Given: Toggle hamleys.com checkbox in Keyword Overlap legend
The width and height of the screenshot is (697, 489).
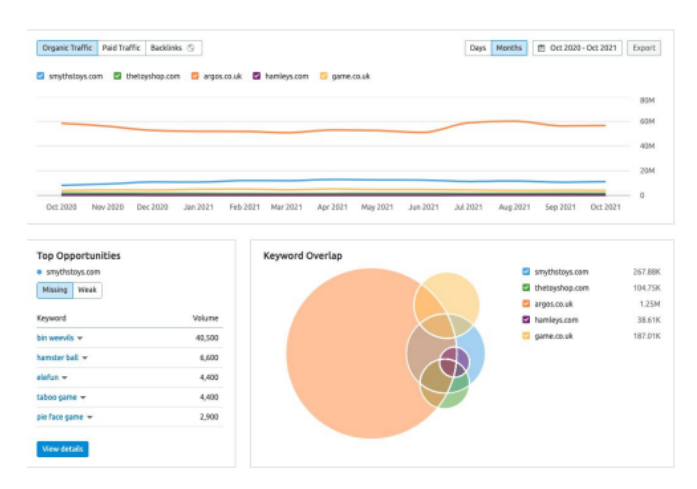Looking at the screenshot, I should (526, 320).
